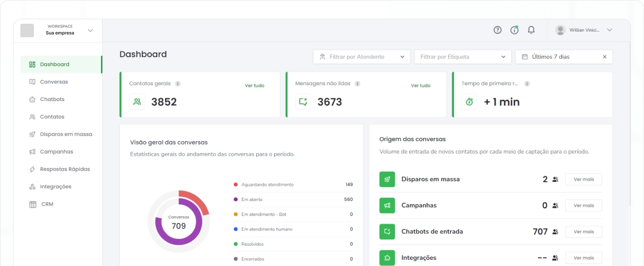Clear the Últimos 7 dias date filter
Image resolution: width=644 pixels, height=266 pixels.
tap(604, 56)
